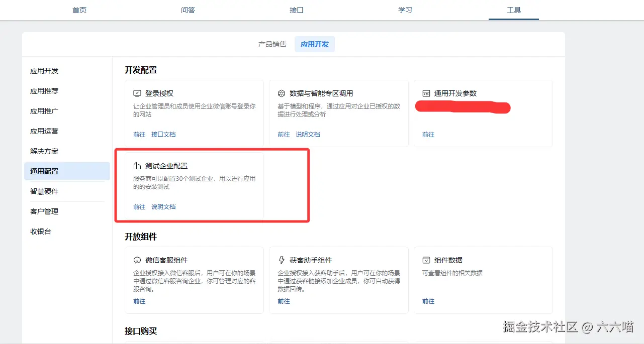Image resolution: width=644 pixels, height=344 pixels.
Task: Click the 微信客服组件 card title
Action: 166,260
